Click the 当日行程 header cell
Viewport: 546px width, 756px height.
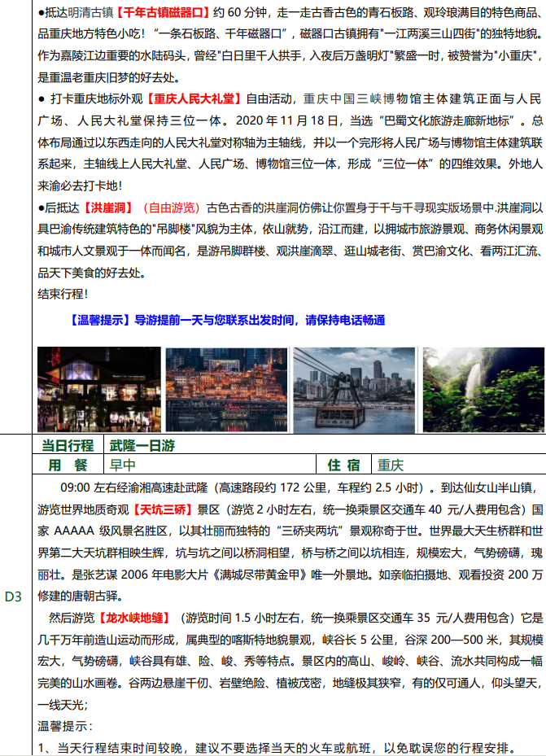69,446
